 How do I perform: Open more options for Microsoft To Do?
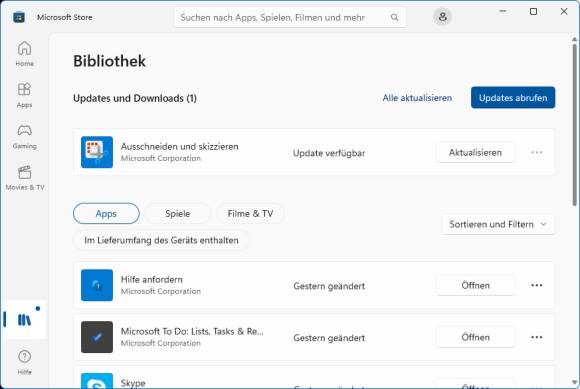pos(536,337)
